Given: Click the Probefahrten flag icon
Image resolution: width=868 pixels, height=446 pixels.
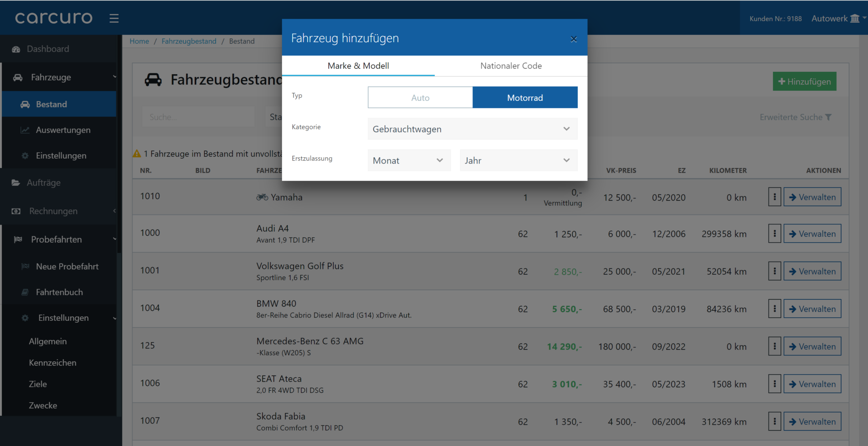Looking at the screenshot, I should (x=18, y=239).
